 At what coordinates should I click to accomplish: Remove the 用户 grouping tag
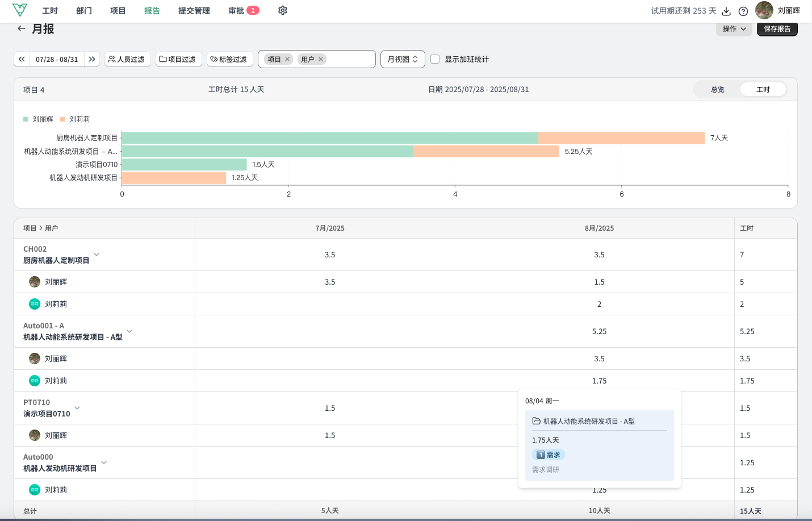click(x=321, y=59)
